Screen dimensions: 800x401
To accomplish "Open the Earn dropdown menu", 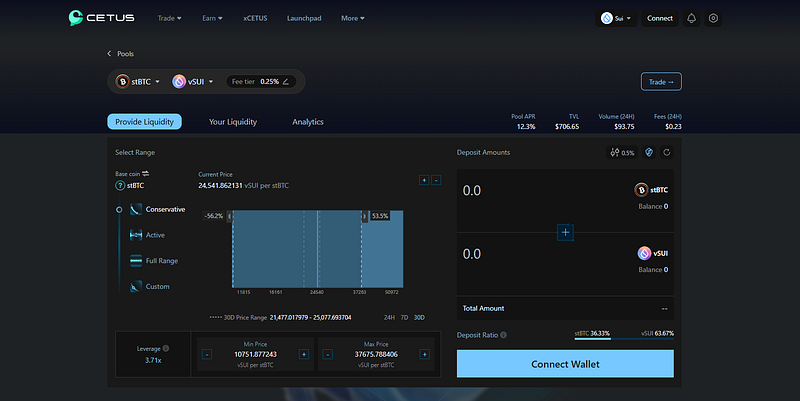I will tap(212, 18).
